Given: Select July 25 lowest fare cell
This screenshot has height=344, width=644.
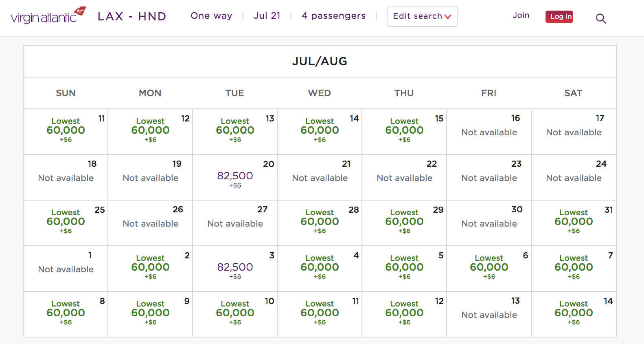Looking at the screenshot, I should pos(66,222).
